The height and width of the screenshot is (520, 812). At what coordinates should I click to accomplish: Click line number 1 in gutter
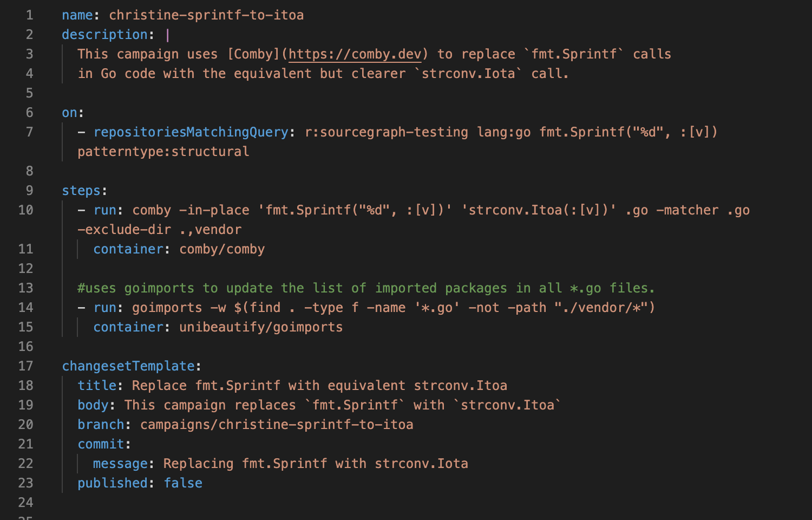(x=29, y=15)
